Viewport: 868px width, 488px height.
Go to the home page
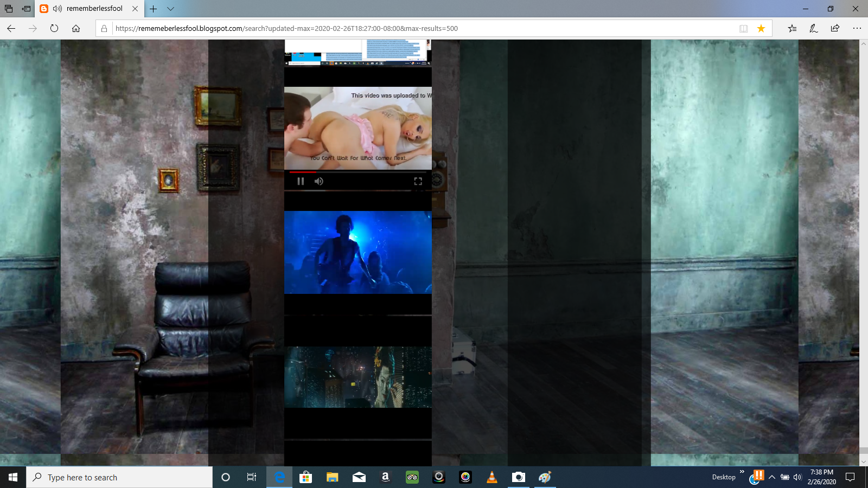(x=76, y=28)
